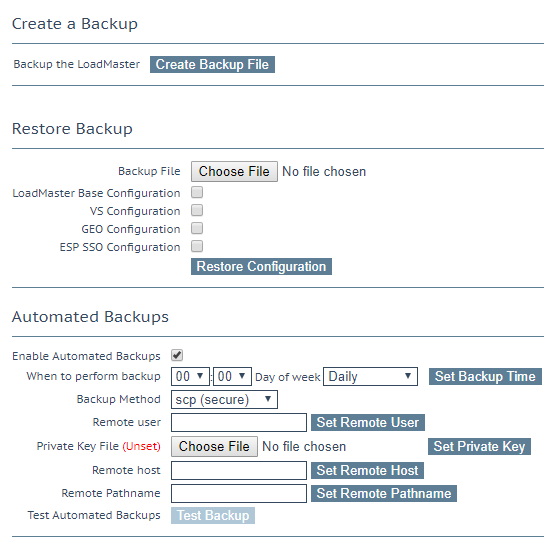Click the Create Backup File button
The image size is (559, 552).
tap(212, 65)
